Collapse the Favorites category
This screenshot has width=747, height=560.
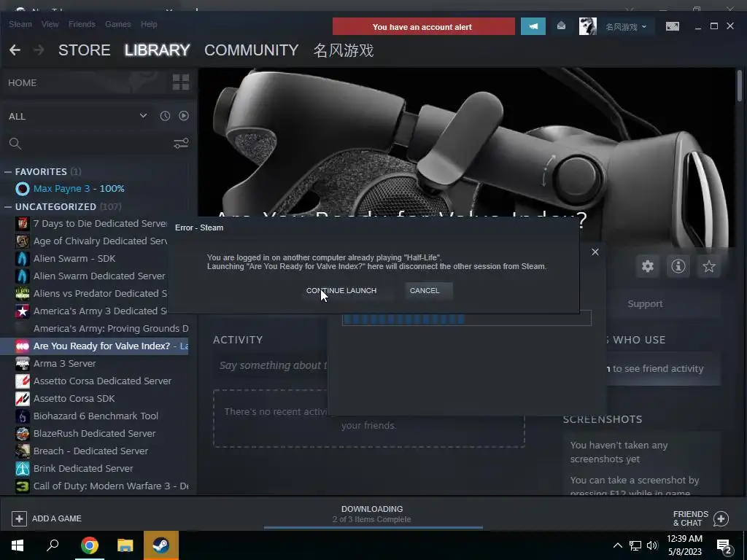7,171
